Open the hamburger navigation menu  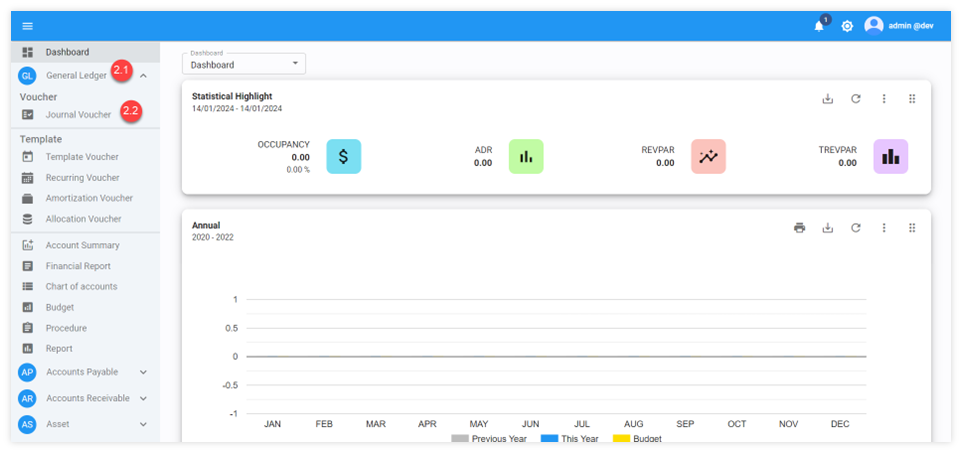pyautogui.click(x=27, y=26)
